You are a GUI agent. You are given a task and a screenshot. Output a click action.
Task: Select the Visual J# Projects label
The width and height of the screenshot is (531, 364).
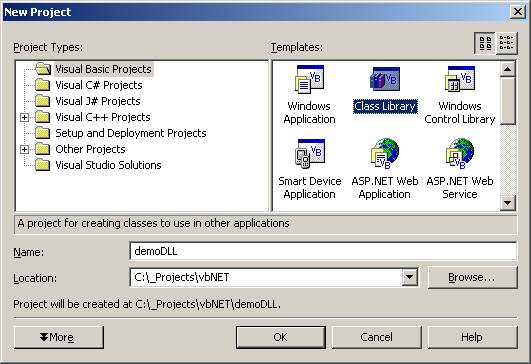click(x=98, y=101)
